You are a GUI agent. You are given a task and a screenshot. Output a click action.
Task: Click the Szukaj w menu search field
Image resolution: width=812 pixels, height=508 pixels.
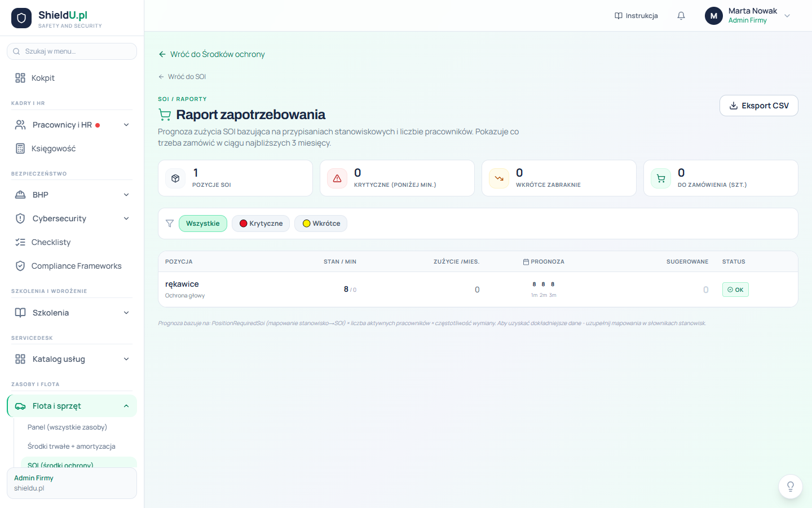[72, 51]
